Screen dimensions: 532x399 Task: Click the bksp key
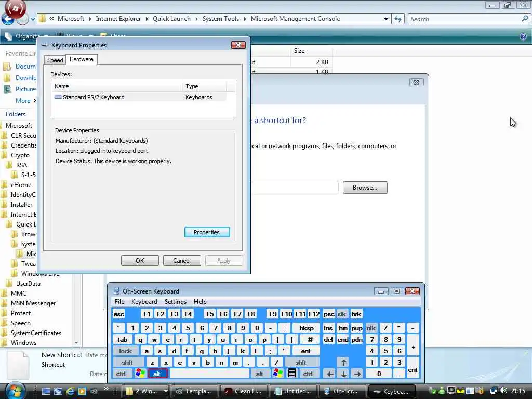[x=307, y=328]
